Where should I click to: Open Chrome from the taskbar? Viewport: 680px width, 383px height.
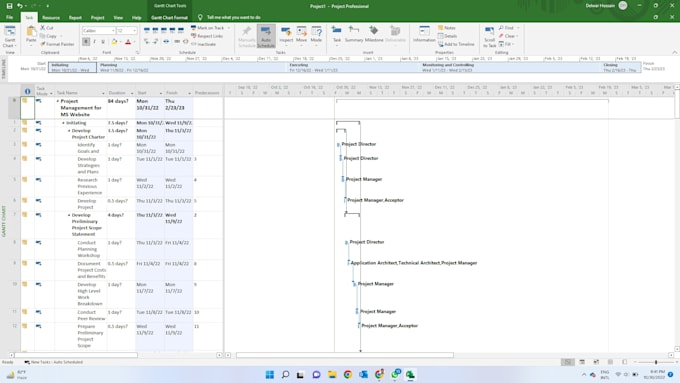point(348,374)
